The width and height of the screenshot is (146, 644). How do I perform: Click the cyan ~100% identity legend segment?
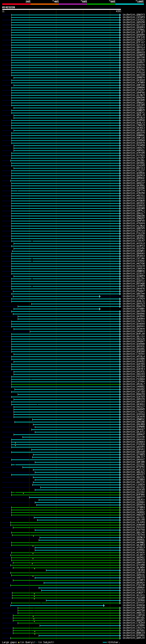tap(130, 4)
